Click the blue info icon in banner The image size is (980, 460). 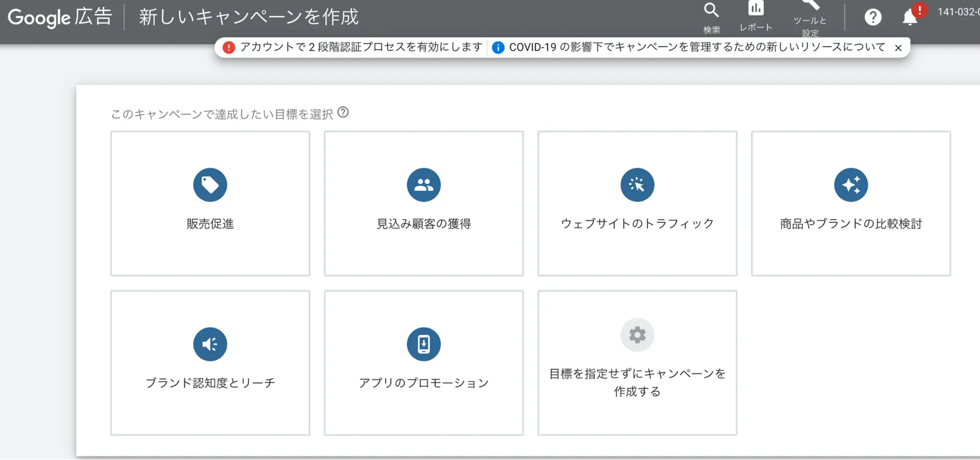(499, 48)
